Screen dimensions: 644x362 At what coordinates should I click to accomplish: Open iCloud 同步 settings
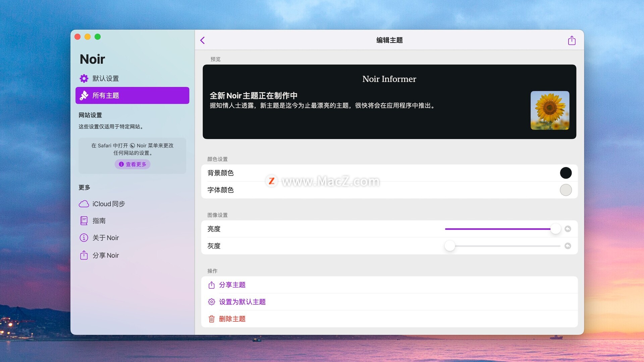click(x=132, y=204)
